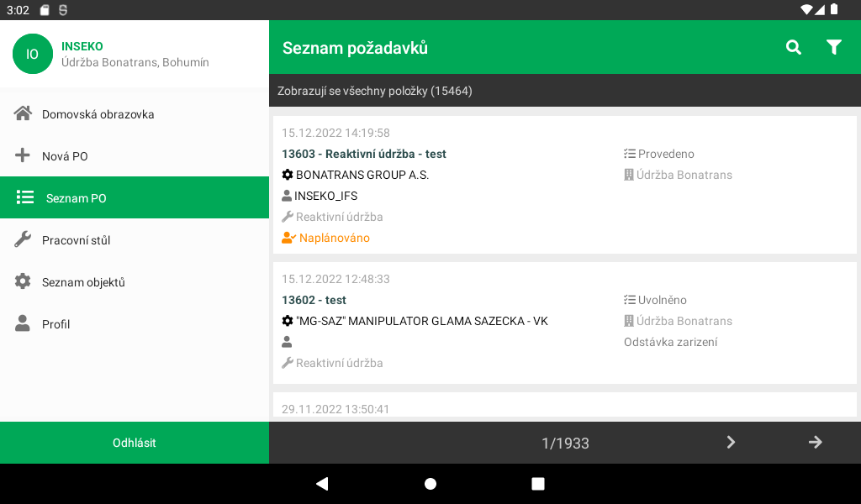This screenshot has height=504, width=861.
Task: Tap the plus icon for Nová PO
Action: tap(23, 155)
